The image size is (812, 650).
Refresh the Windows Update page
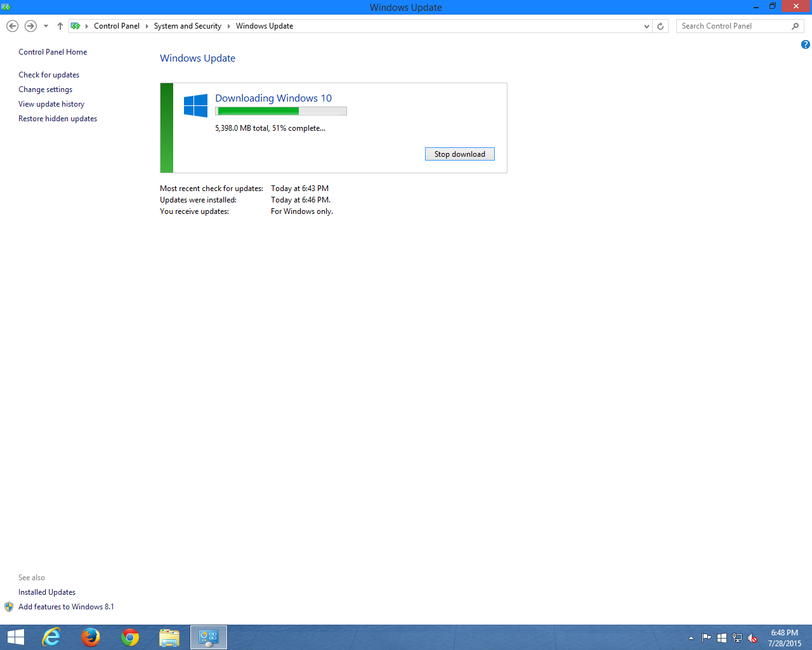(x=660, y=26)
